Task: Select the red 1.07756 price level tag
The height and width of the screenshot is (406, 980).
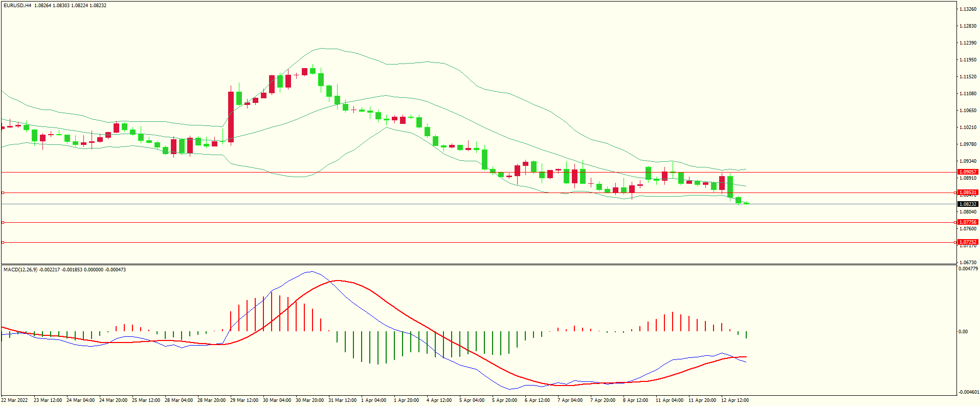Action: click(968, 223)
